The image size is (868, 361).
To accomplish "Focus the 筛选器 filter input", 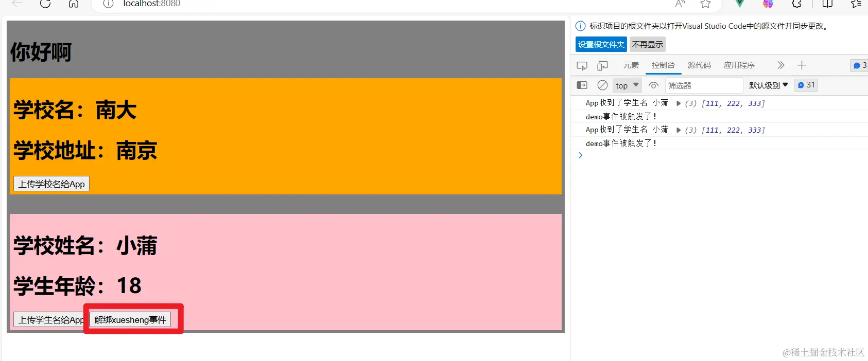I will (x=704, y=85).
